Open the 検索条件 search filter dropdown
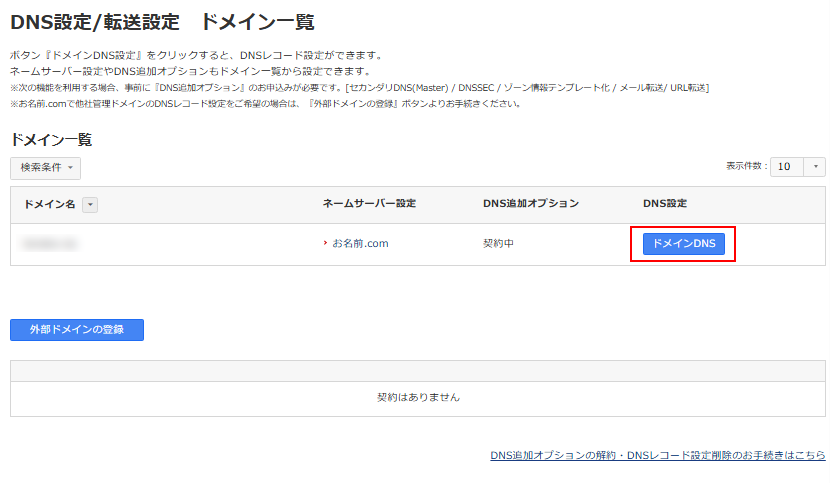Screen dimensions: 830x483 [45, 168]
